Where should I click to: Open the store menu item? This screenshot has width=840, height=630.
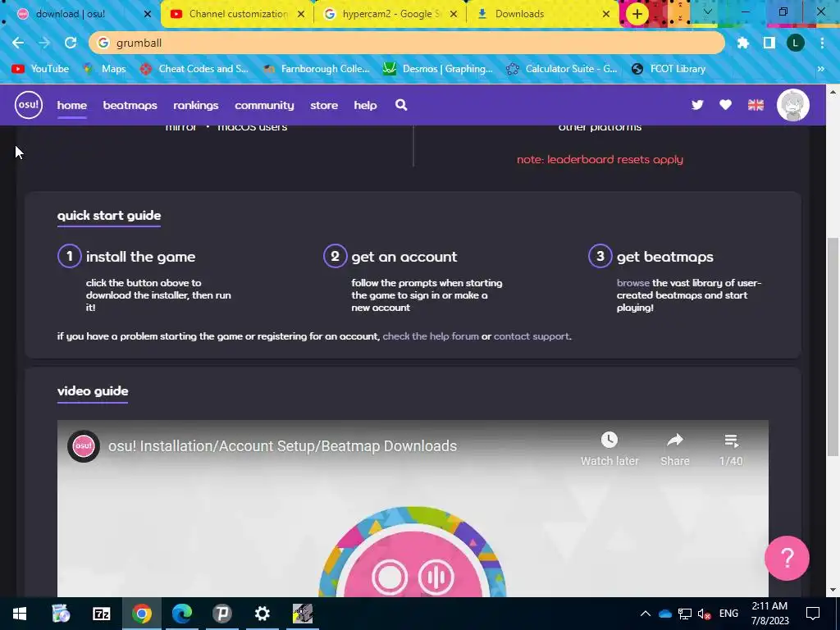[x=324, y=106]
